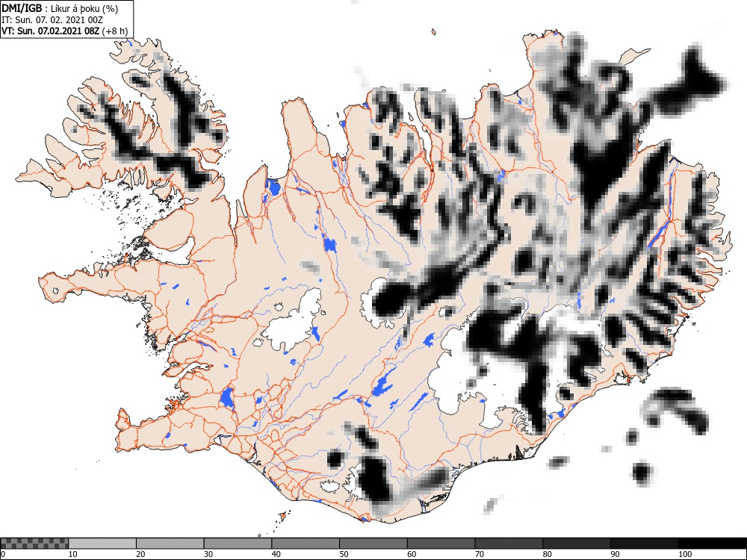The height and width of the screenshot is (560, 747).
Task: Click the legend label '50'
Action: [344, 554]
